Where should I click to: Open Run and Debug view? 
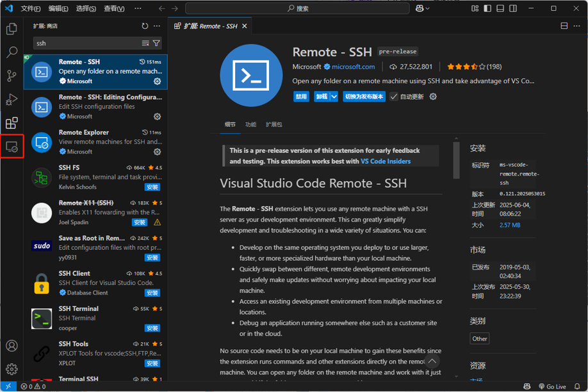click(x=12, y=99)
